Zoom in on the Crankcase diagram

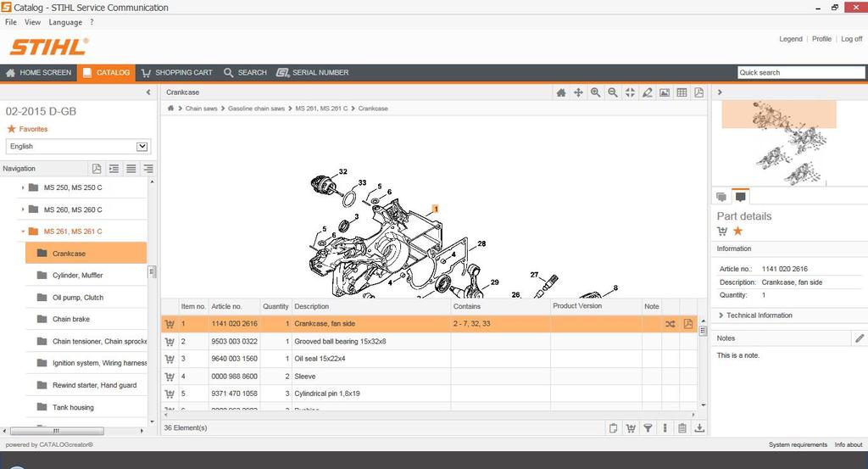(595, 92)
